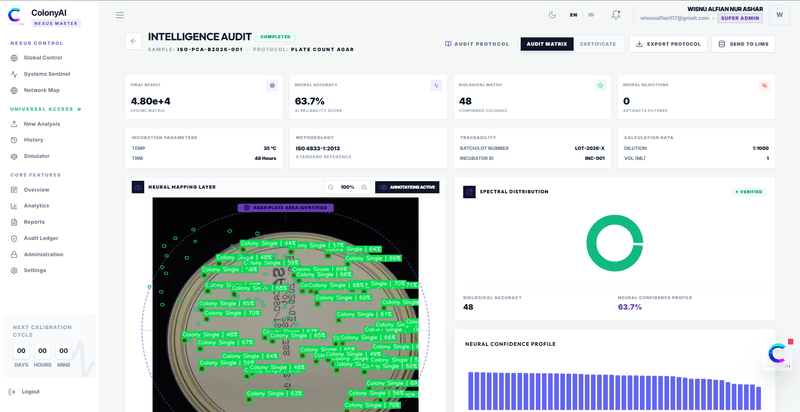
Task: Open Global Control in sidebar
Action: pyautogui.click(x=43, y=58)
